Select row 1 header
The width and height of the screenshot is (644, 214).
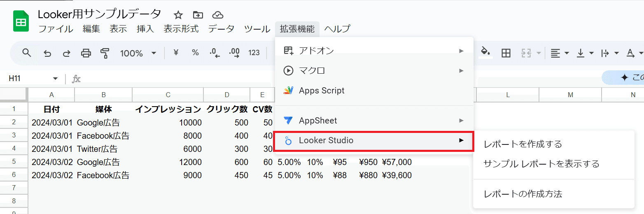pyautogui.click(x=14, y=109)
